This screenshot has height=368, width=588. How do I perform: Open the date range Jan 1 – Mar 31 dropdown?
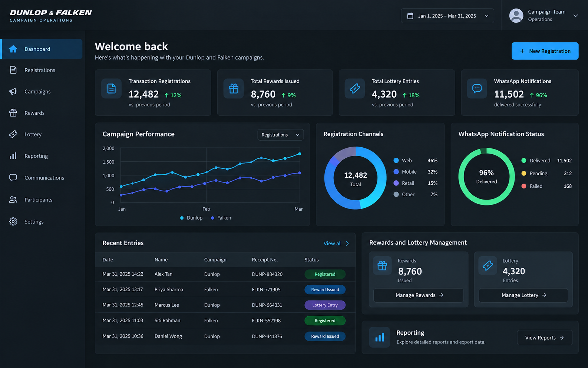click(x=447, y=16)
